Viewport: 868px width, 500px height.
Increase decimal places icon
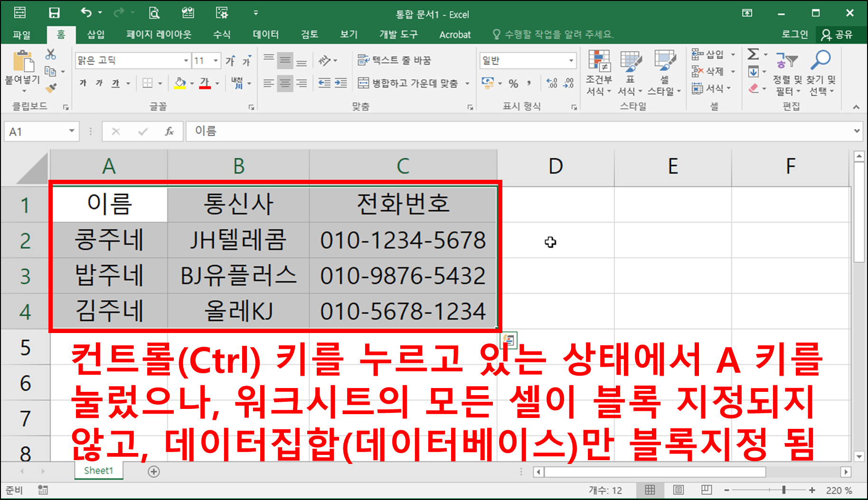[552, 83]
